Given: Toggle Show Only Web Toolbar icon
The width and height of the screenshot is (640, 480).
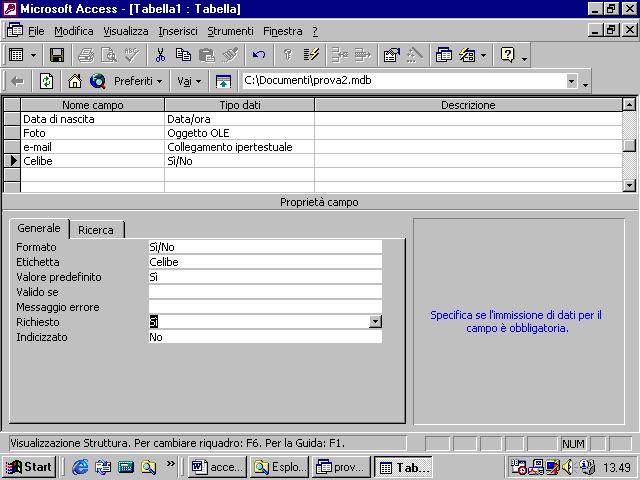Looking at the screenshot, I should point(223,82).
